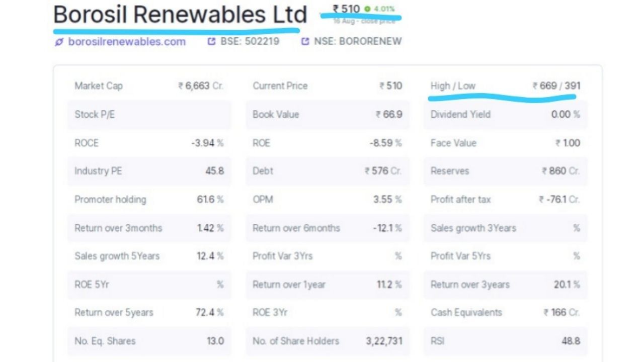Screen dimensions: 644x362
Task: Click the Dividend Yield label
Action: point(460,115)
